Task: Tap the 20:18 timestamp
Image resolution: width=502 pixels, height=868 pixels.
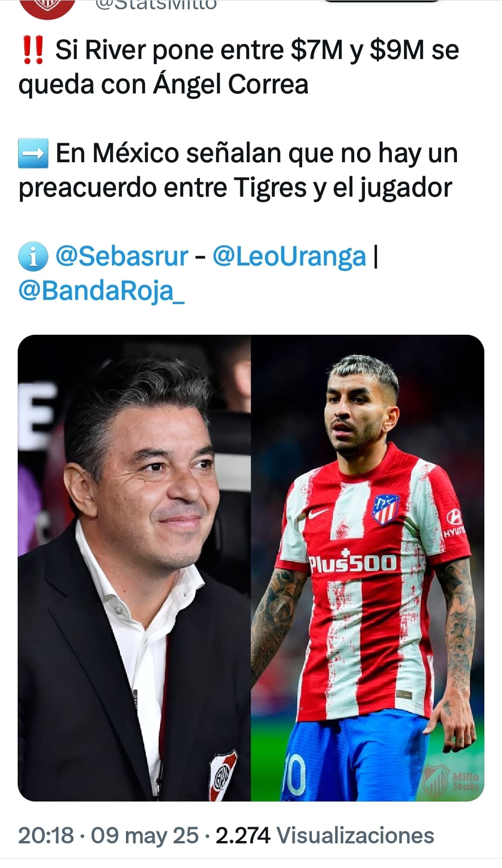Action: (46, 835)
